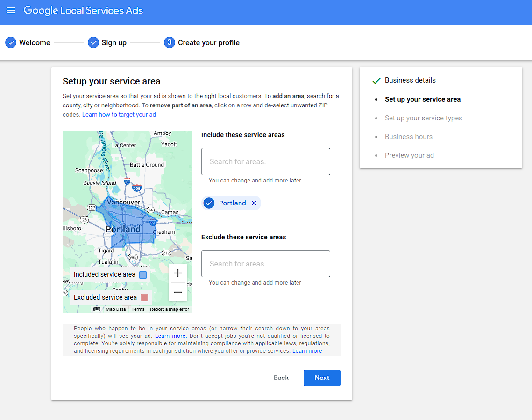532x420 pixels.
Task: Click the zoom in button on the map
Action: point(178,273)
